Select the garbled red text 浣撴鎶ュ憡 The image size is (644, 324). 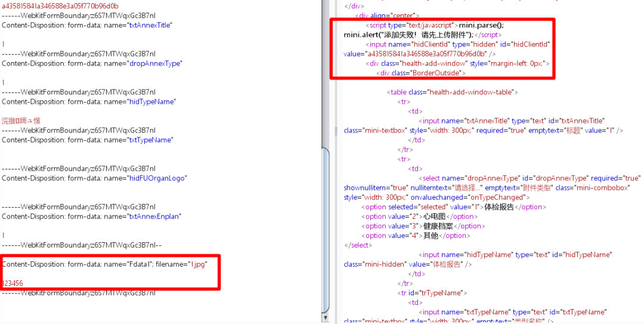(x=21, y=121)
